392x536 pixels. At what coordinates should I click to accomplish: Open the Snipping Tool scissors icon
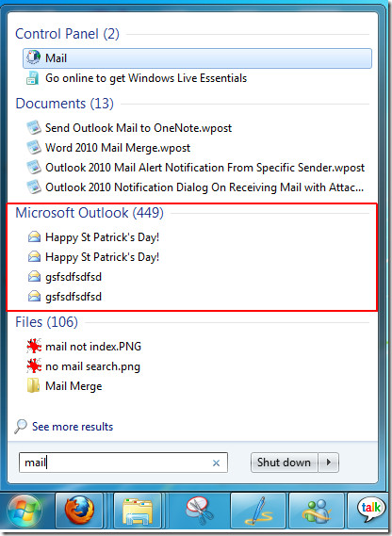point(199,511)
